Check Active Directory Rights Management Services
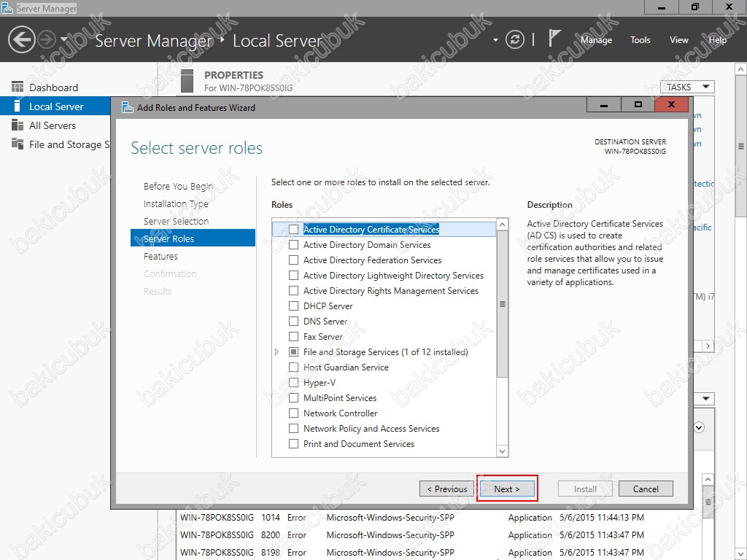Screen dimensions: 747x560 click(x=293, y=290)
